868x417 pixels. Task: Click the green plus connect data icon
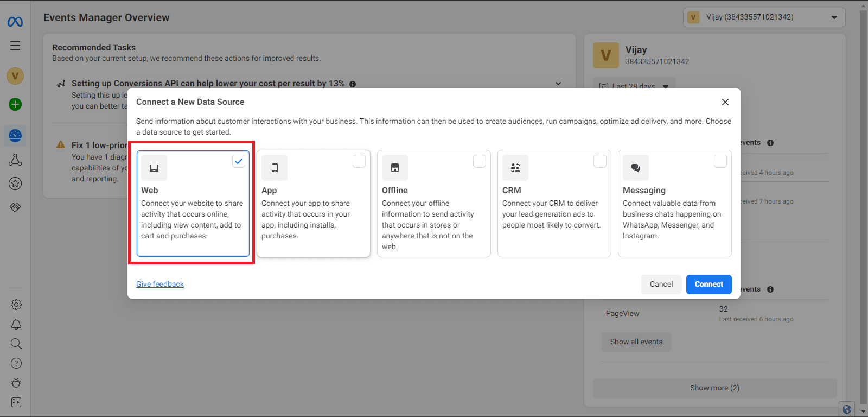[15, 104]
